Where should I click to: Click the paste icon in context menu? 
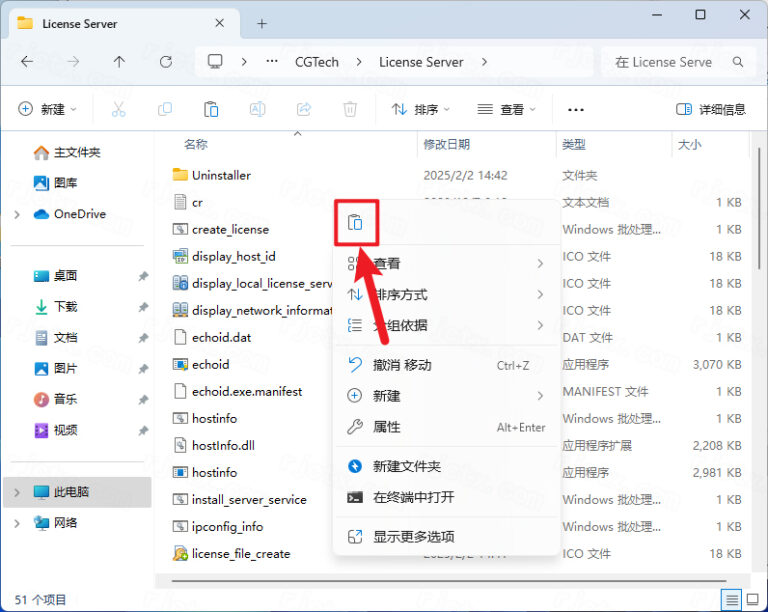355,223
